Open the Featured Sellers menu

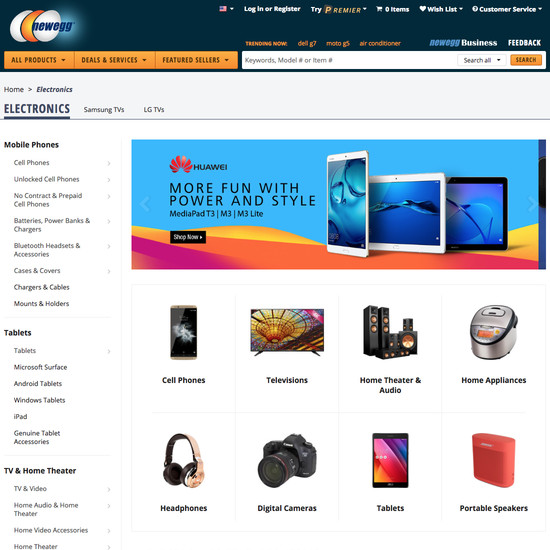pos(196,60)
